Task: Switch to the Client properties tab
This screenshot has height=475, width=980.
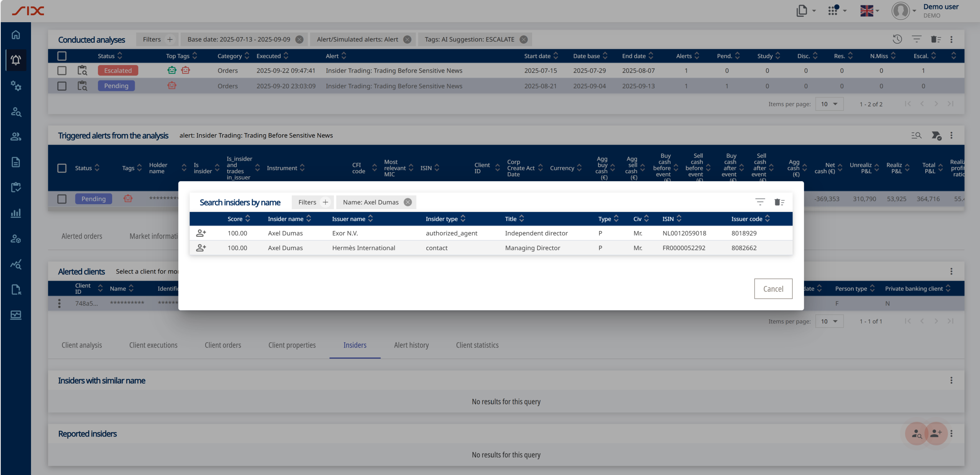Action: tap(292, 345)
